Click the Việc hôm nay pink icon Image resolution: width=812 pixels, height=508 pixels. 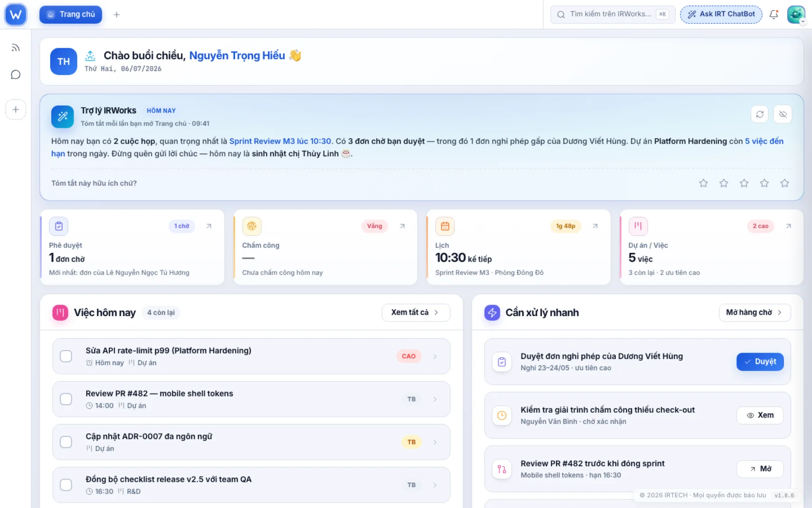point(60,312)
